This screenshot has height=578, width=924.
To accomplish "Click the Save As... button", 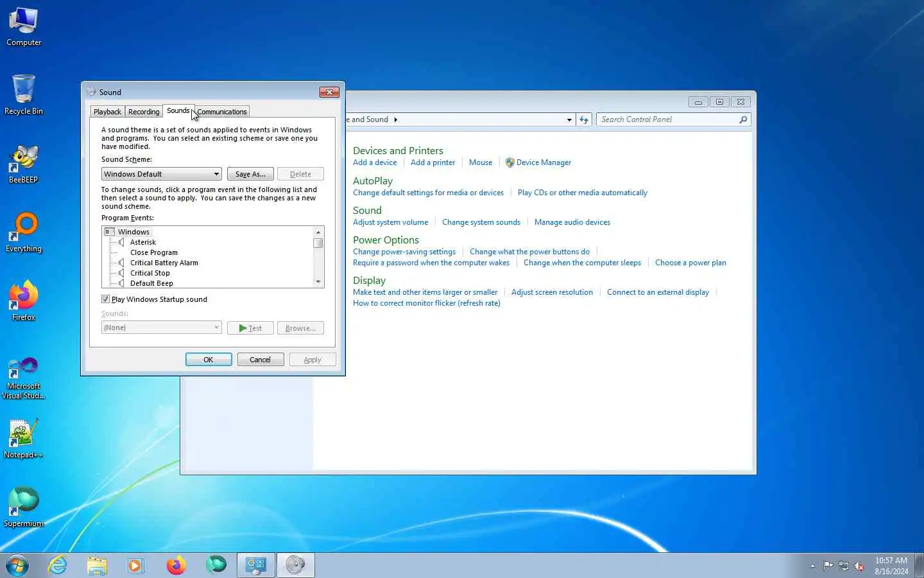I will 250,174.
